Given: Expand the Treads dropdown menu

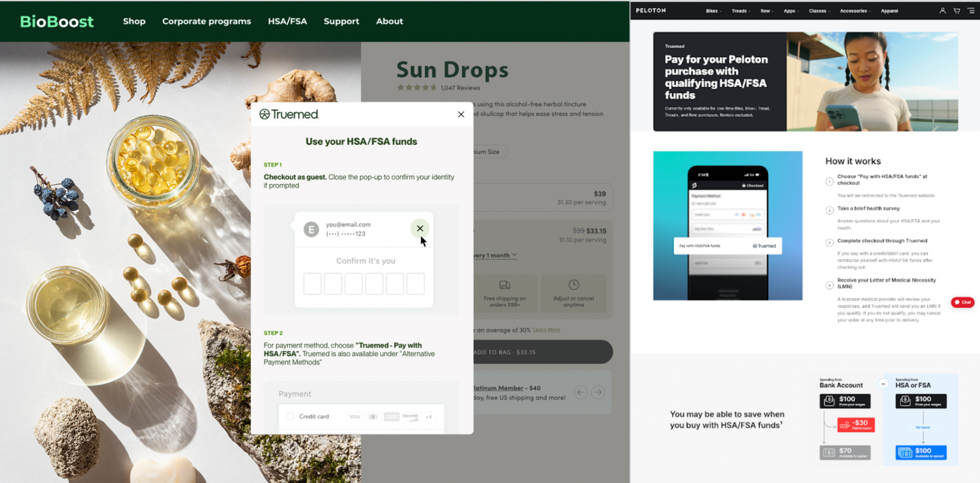Looking at the screenshot, I should 741,11.
